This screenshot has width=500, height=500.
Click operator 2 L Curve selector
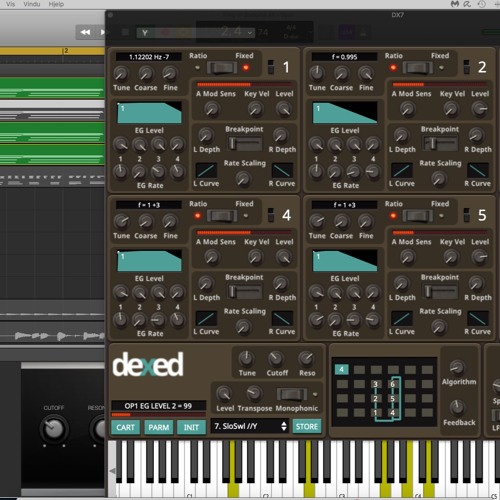coord(402,170)
